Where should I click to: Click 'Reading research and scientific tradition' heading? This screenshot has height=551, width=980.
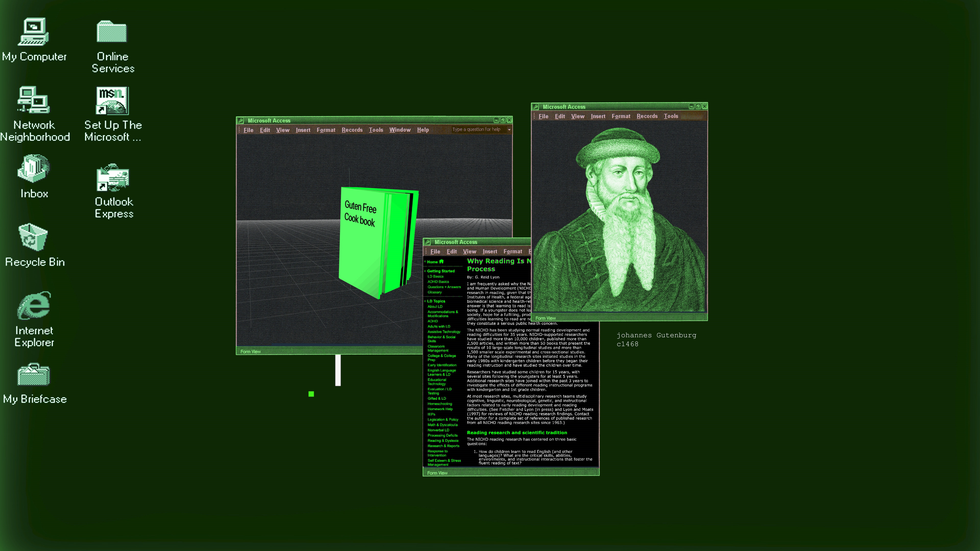coord(517,433)
